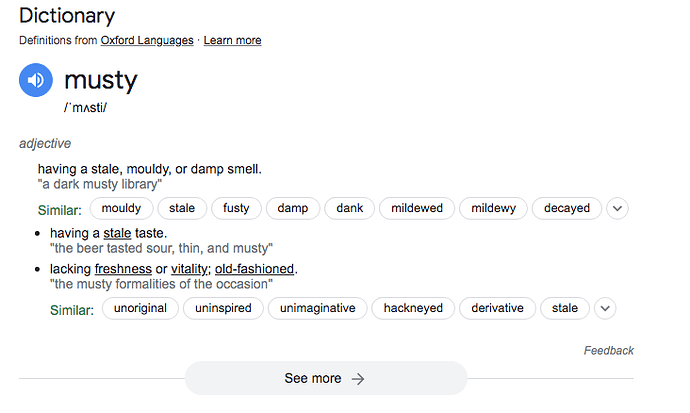Click the arrow icon in See more
Viewport: 690px width, 413px height.
[358, 379]
